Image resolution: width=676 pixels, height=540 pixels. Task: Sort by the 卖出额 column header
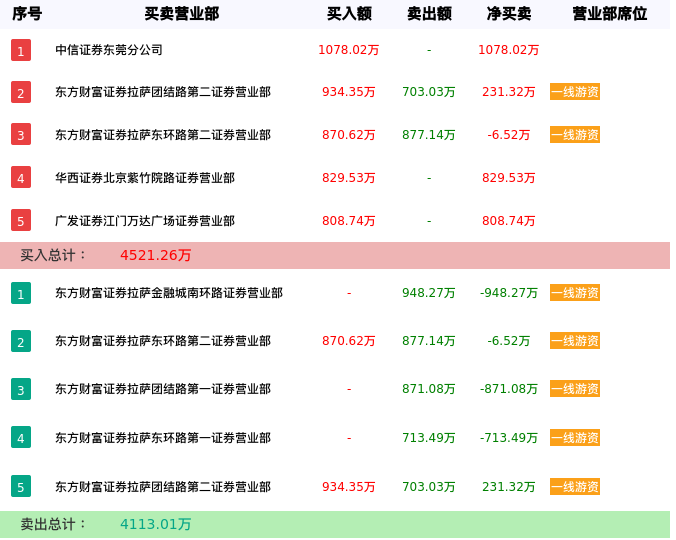pyautogui.click(x=429, y=14)
